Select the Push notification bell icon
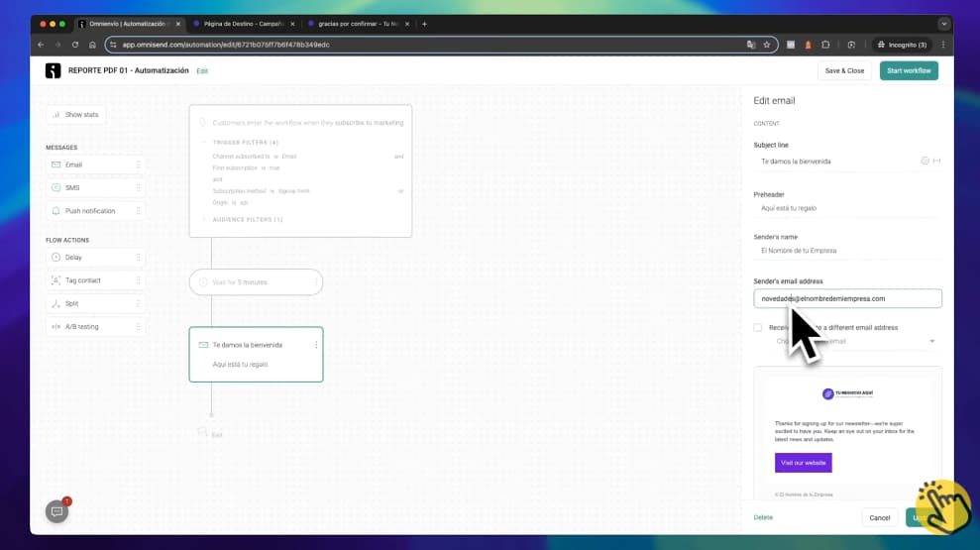 point(56,211)
